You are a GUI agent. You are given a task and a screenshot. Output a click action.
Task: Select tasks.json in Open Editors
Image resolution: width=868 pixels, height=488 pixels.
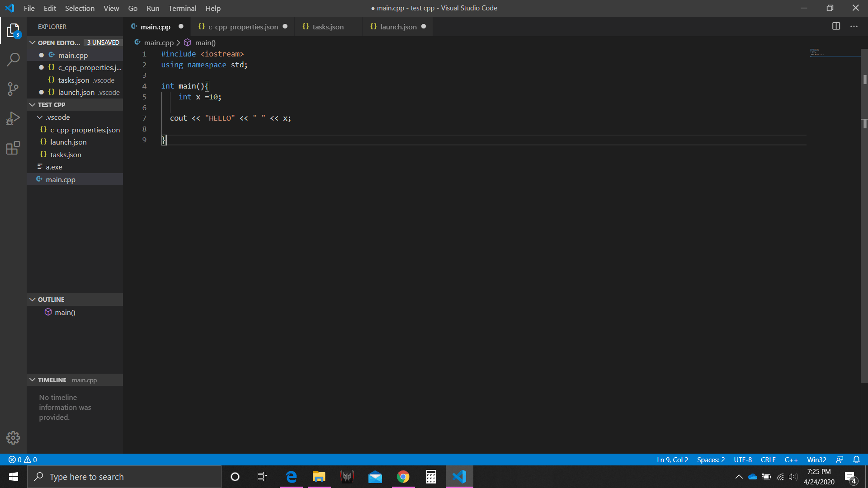[75, 80]
